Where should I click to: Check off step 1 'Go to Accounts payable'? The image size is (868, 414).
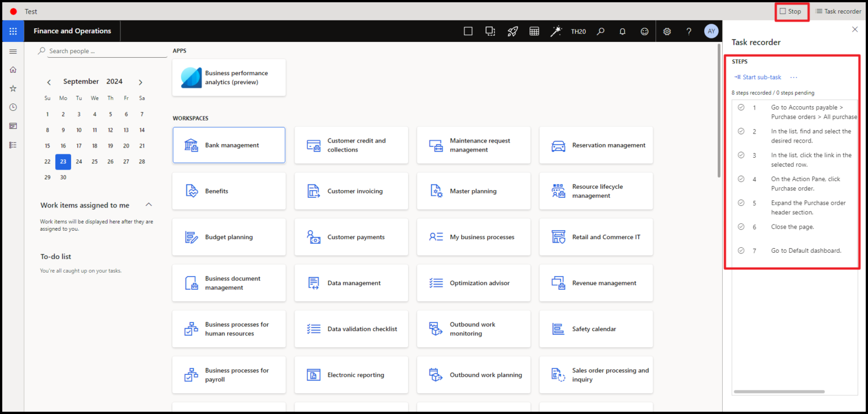[741, 107]
